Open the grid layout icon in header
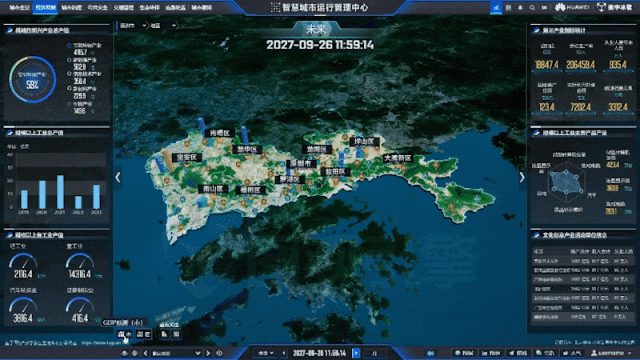The height and width of the screenshot is (360, 640). point(508,7)
